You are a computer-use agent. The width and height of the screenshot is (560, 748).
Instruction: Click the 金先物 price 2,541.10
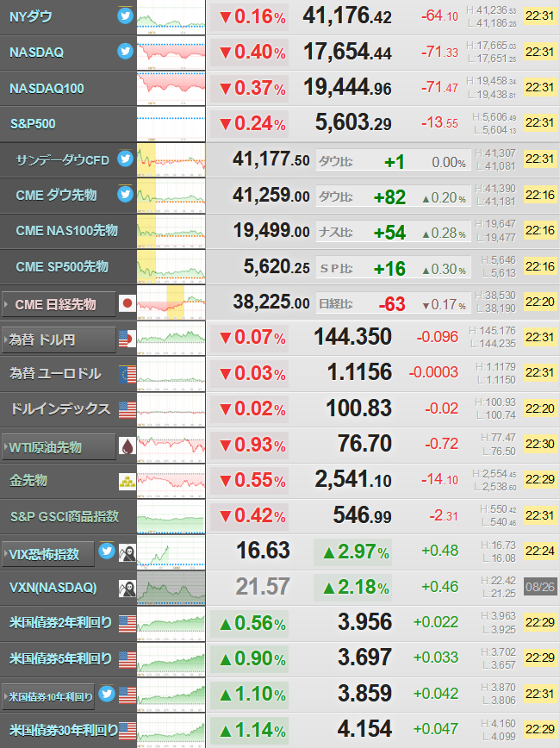(353, 479)
